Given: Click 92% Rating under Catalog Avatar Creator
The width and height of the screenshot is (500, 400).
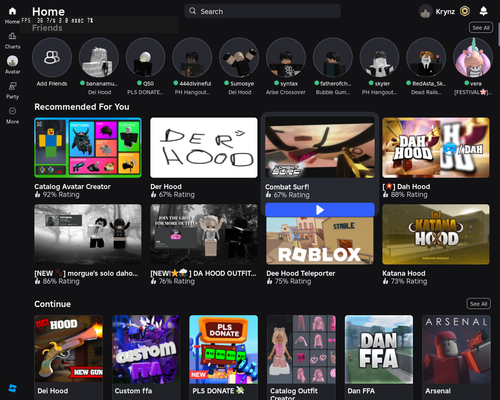Looking at the screenshot, I should (61, 195).
